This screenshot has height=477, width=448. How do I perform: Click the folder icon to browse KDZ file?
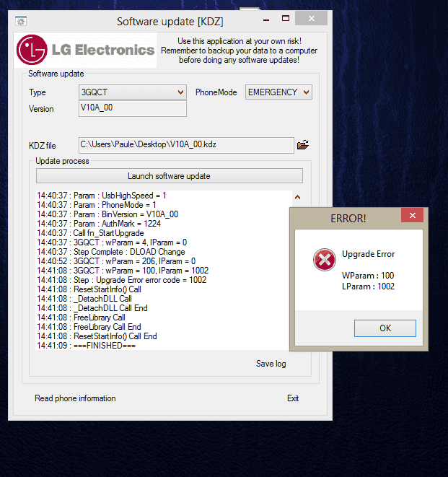[x=302, y=145]
